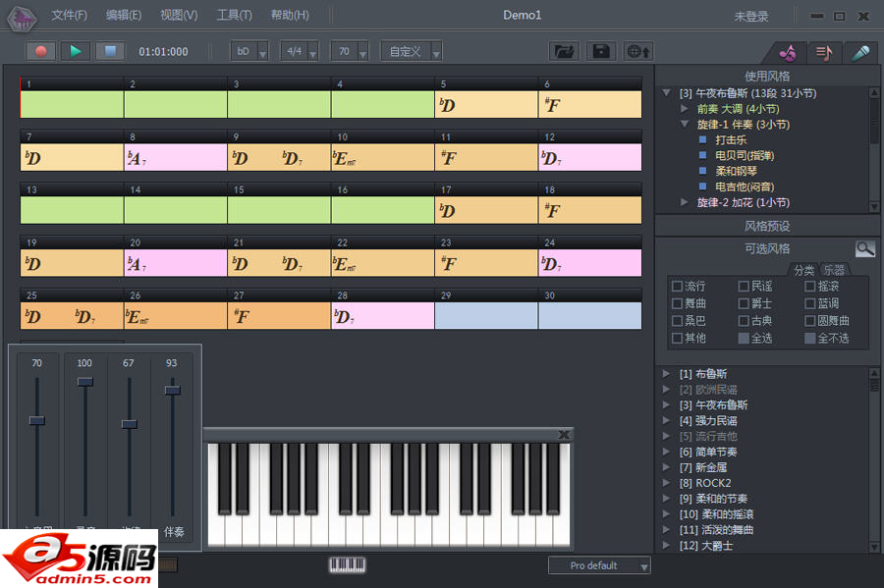Open the 文件(F) menu
This screenshot has height=588, width=884.
click(x=69, y=16)
